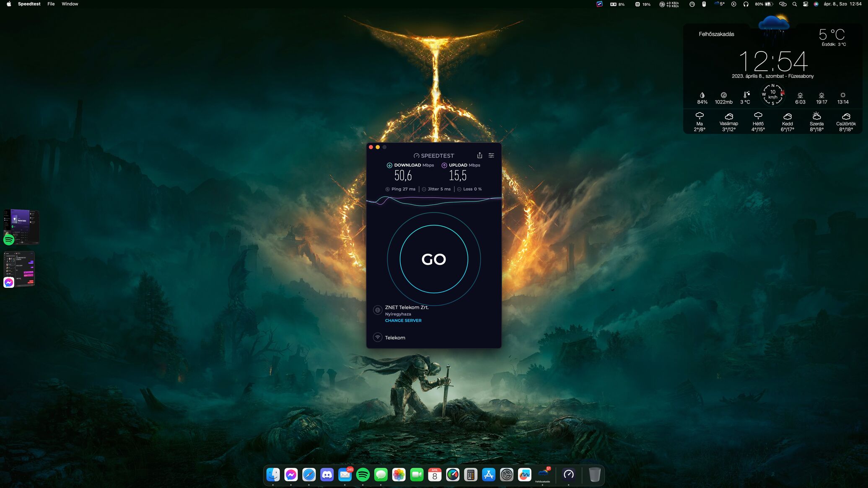The height and width of the screenshot is (488, 868).
Task: Click the download arrow icon
Action: tap(389, 165)
